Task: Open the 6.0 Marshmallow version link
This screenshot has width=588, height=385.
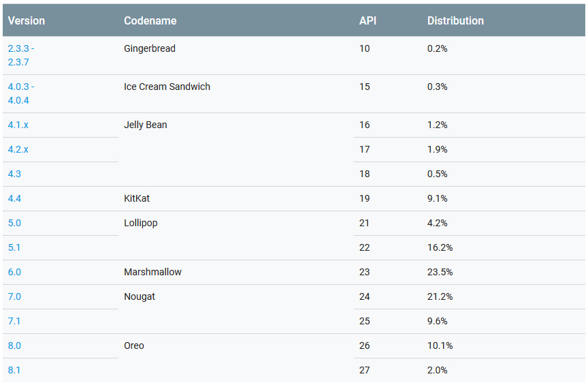Action: 14,272
